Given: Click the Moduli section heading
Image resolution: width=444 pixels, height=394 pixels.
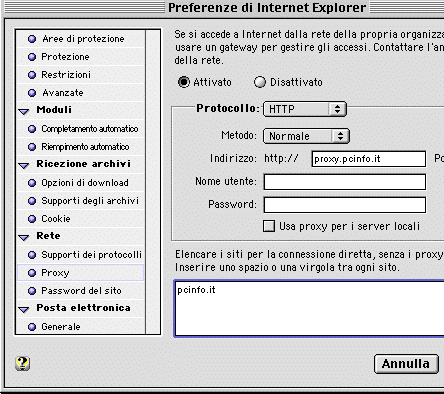Looking at the screenshot, I should point(54,110).
